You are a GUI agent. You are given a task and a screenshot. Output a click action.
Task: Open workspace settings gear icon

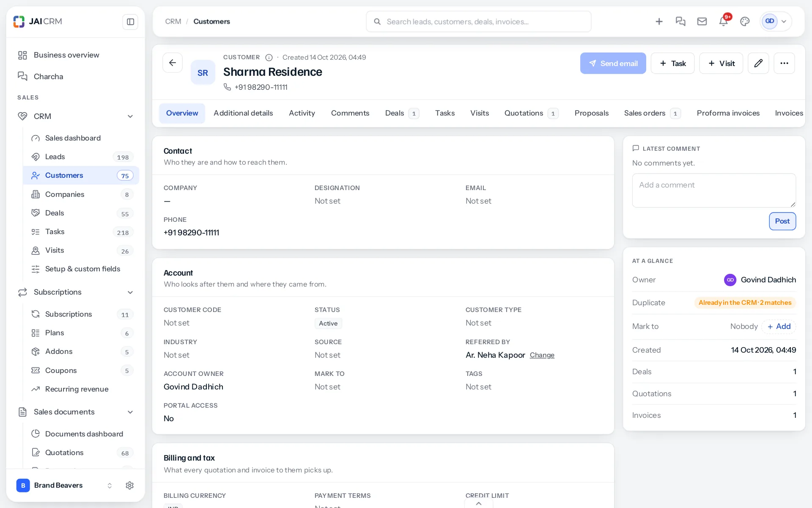[x=130, y=486]
